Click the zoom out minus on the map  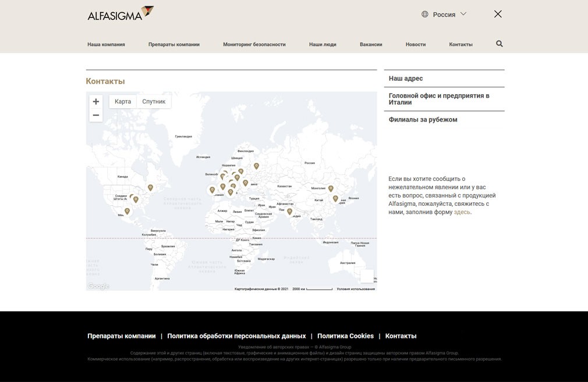click(x=95, y=115)
